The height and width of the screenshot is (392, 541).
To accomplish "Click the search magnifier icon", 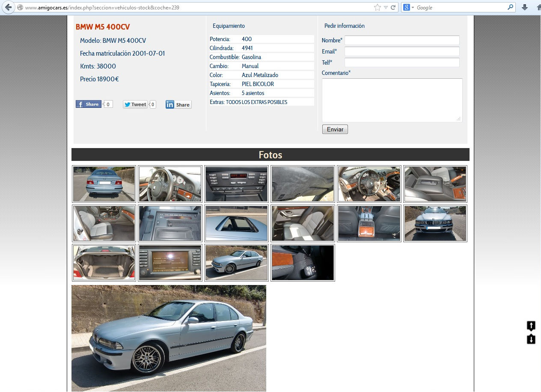I will coord(510,7).
